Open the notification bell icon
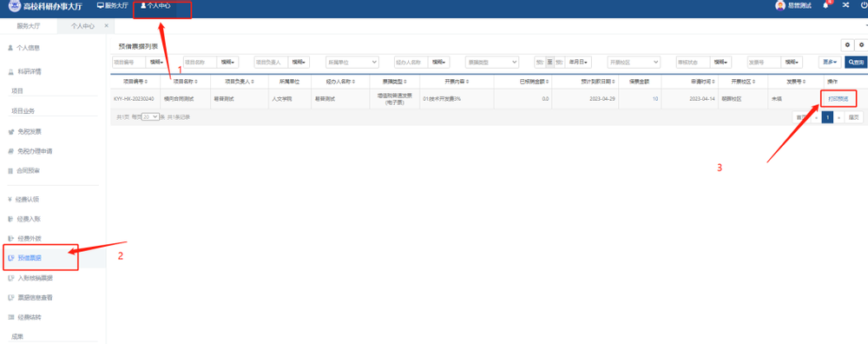The height and width of the screenshot is (344, 868). click(x=825, y=5)
